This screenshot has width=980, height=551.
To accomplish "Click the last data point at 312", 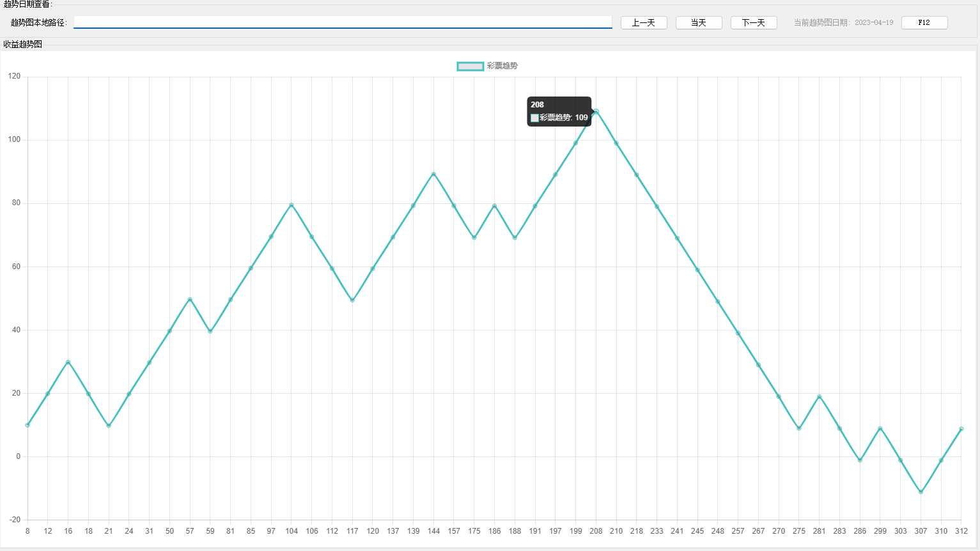I will click(x=961, y=429).
